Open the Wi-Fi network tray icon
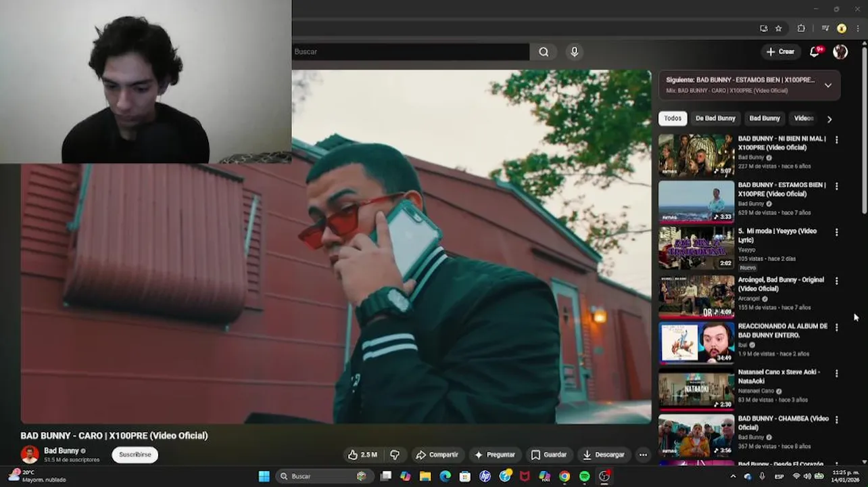The image size is (868, 487). click(x=796, y=476)
